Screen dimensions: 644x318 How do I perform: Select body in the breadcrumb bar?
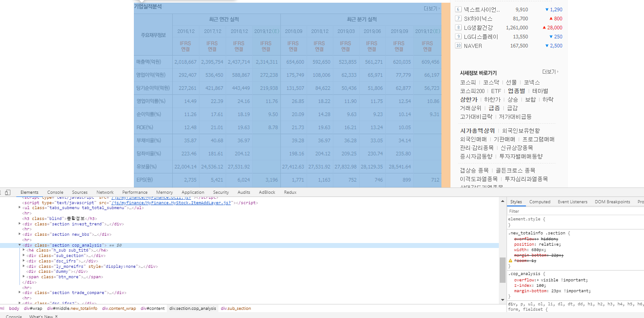(x=14, y=309)
